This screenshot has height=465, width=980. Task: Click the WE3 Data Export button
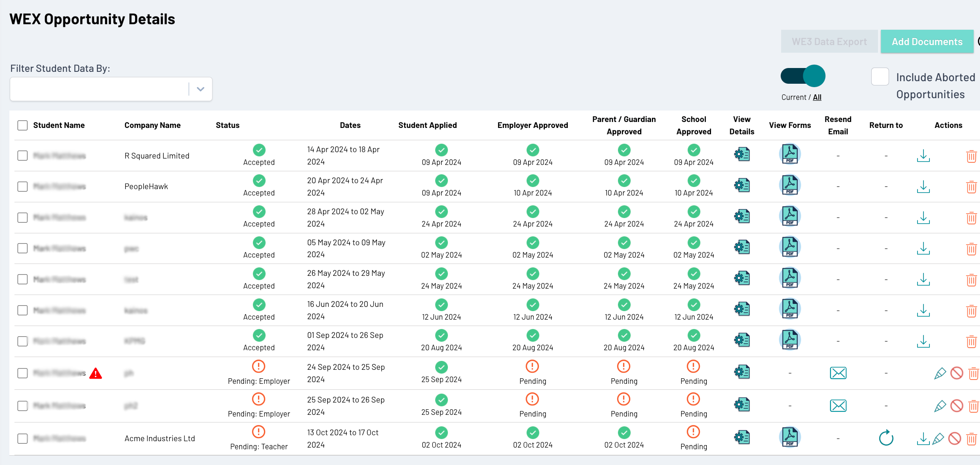(829, 42)
